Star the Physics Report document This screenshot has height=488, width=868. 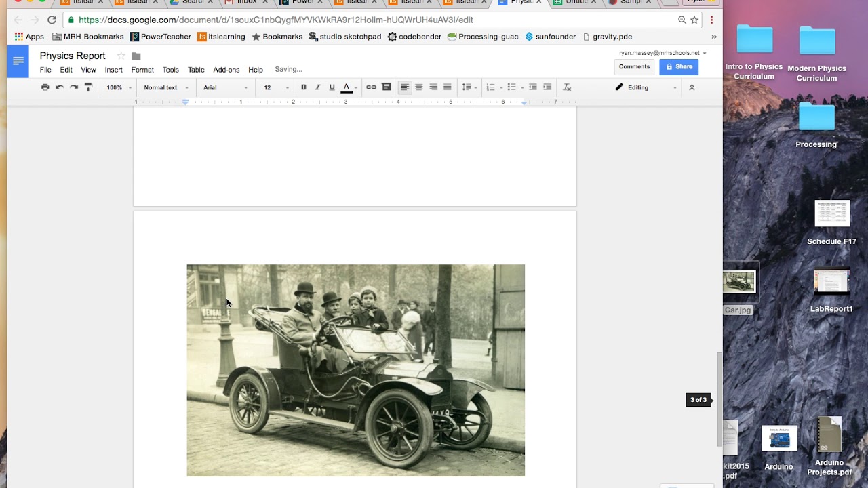pos(121,56)
